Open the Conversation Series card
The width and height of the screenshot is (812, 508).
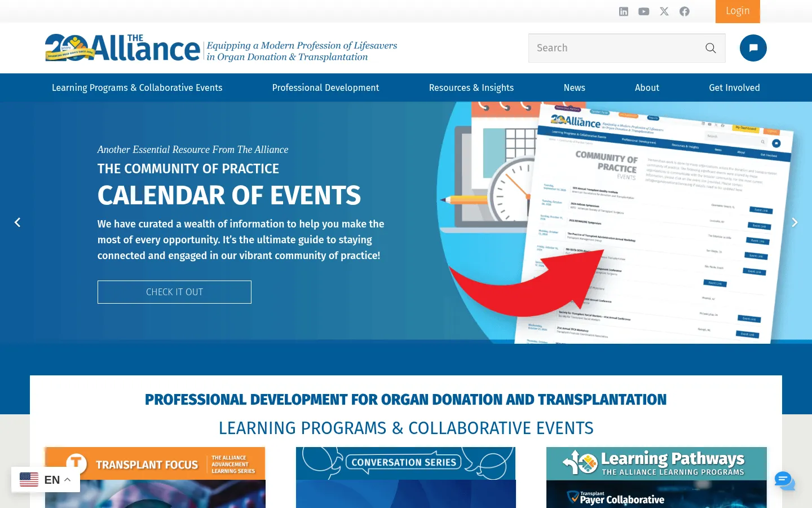coord(406,478)
